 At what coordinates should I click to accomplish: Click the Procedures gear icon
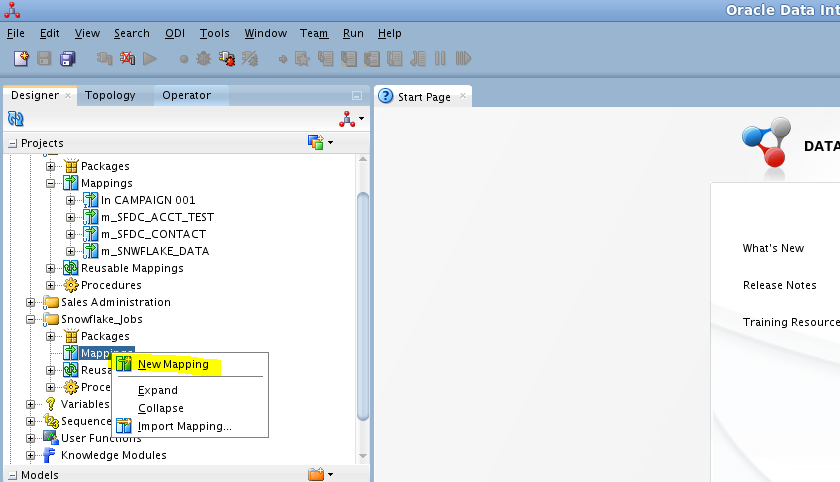71,285
